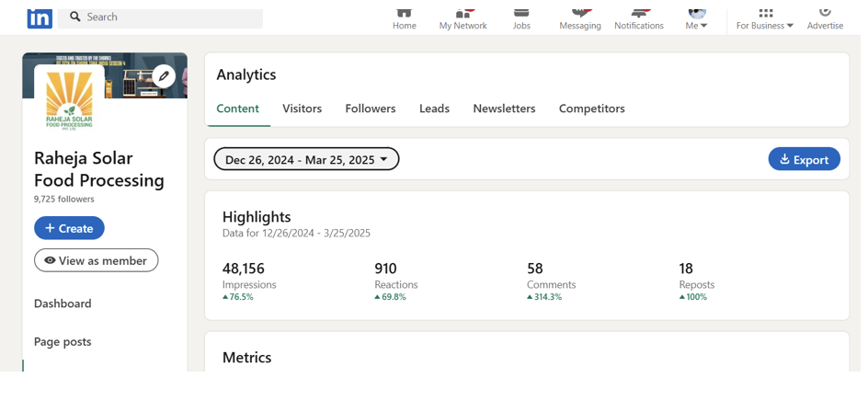Open Page posts in the sidebar

63,342
